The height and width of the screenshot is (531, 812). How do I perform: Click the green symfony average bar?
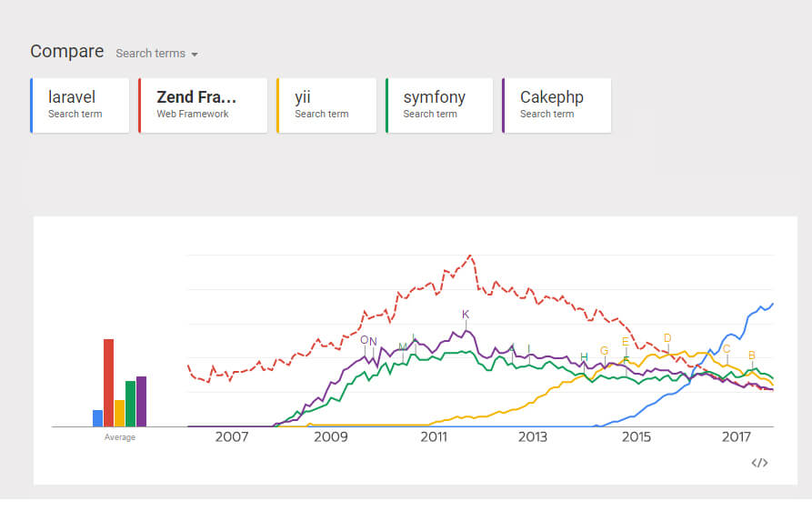tap(130, 404)
